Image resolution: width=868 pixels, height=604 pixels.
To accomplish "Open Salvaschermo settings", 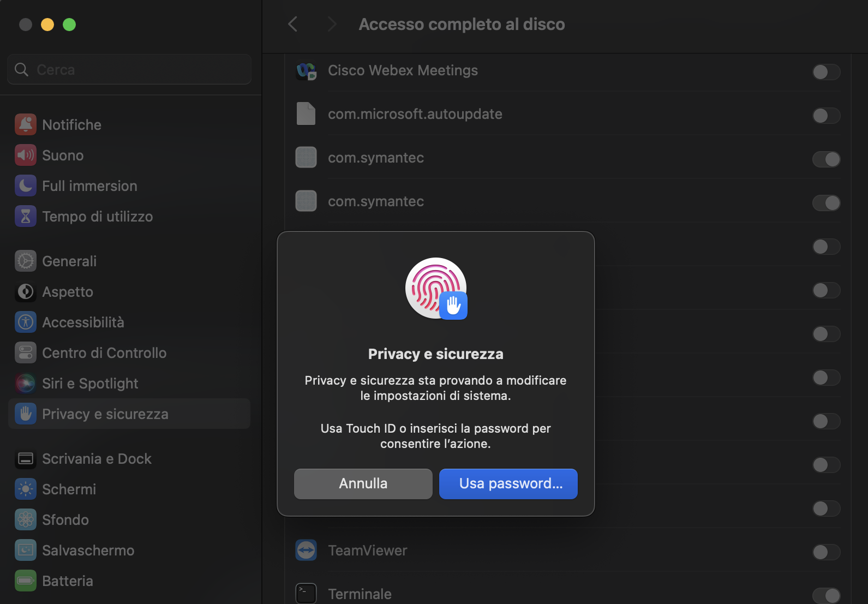I will coord(129,551).
